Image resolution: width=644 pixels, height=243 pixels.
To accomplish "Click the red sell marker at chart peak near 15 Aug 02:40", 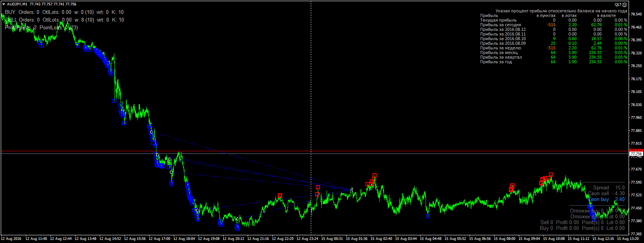I will [x=374, y=176].
